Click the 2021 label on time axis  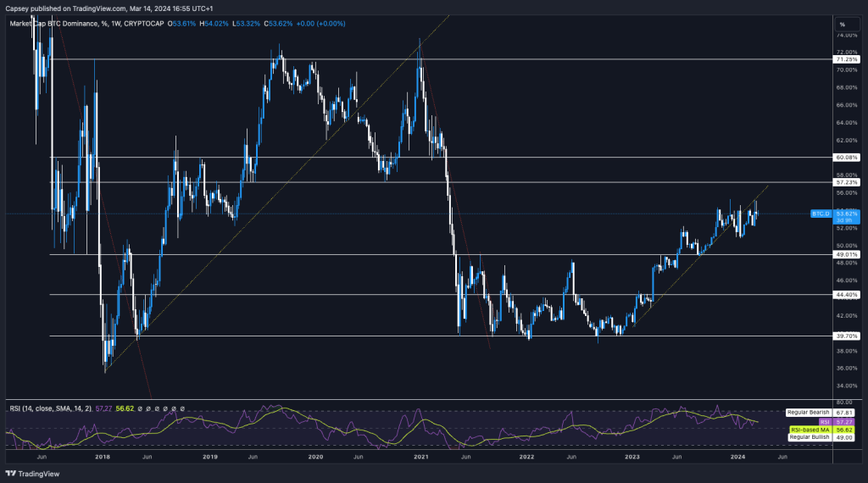click(x=421, y=456)
